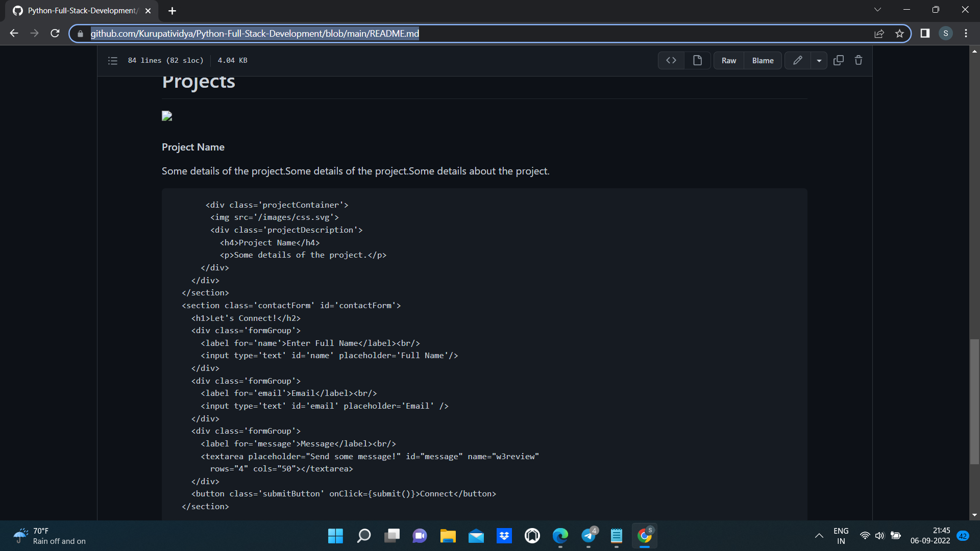Open the edit options dropdown beside the pencil

click(819, 60)
